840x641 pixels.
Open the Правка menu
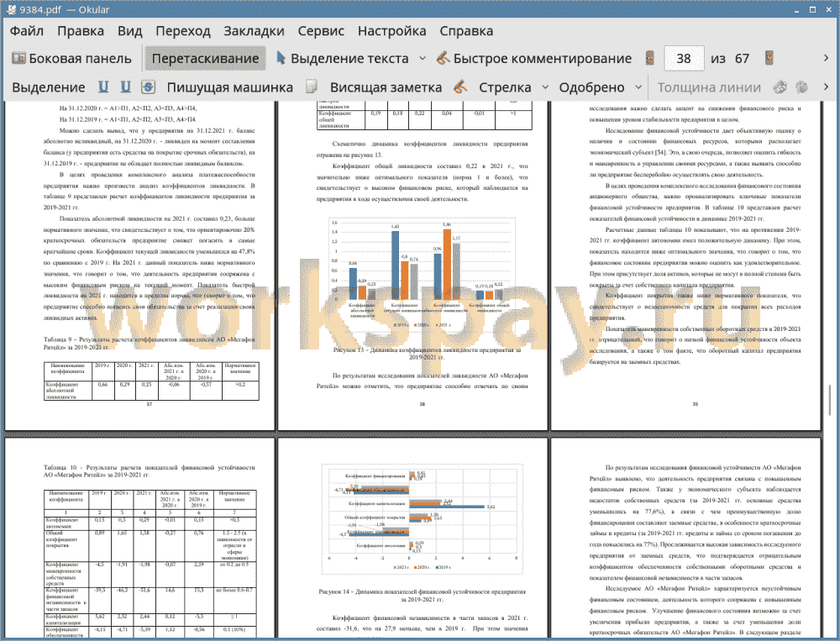click(81, 31)
